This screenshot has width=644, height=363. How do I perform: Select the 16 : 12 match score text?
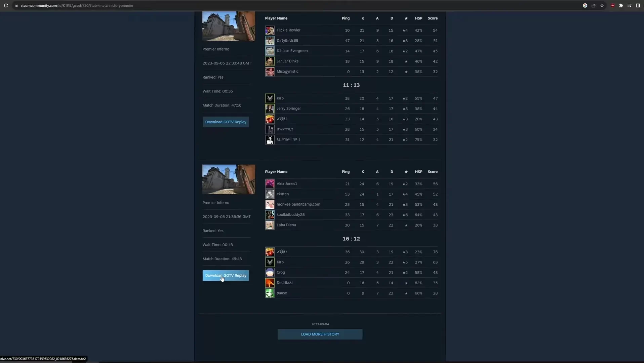351,239
